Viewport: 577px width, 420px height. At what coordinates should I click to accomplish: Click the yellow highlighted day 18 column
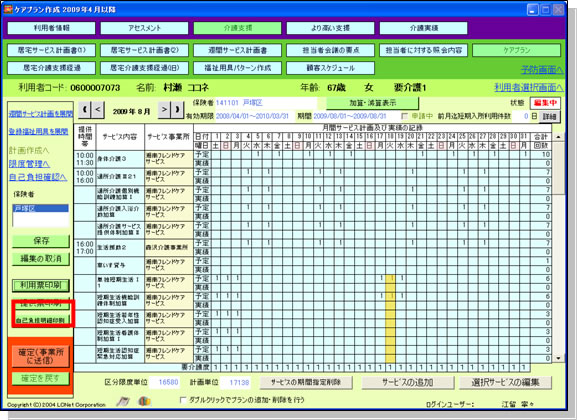pos(391,318)
